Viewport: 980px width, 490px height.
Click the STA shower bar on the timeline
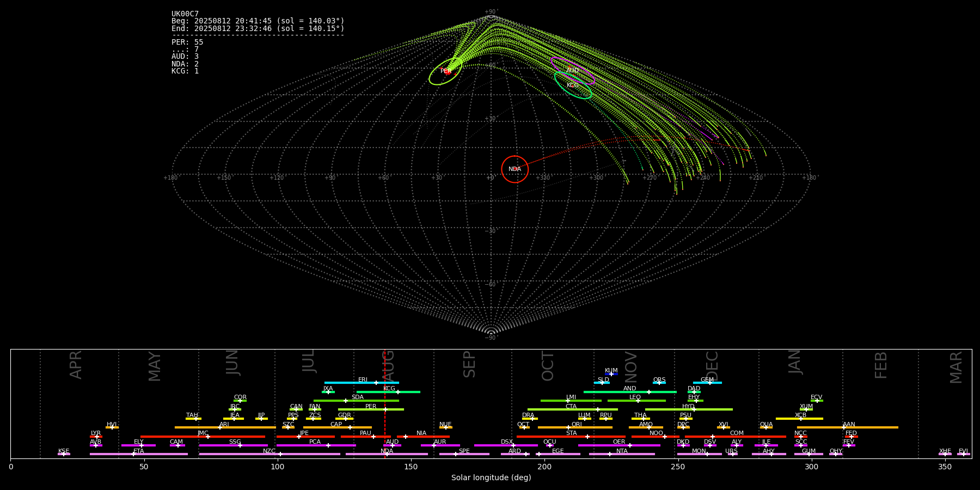(571, 436)
